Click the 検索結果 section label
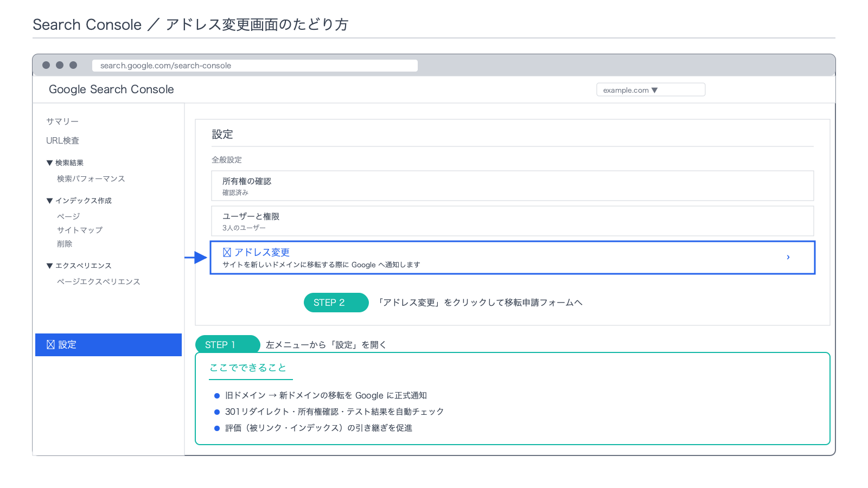 coord(69,163)
